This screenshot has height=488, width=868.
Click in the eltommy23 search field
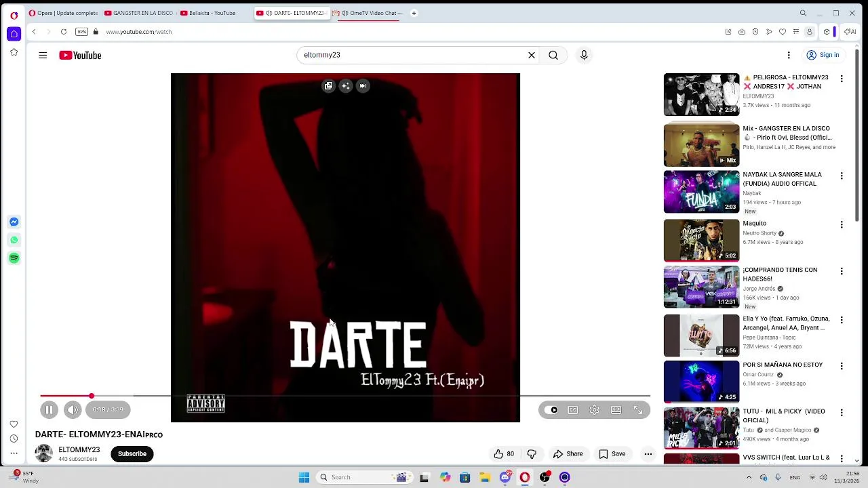414,55
